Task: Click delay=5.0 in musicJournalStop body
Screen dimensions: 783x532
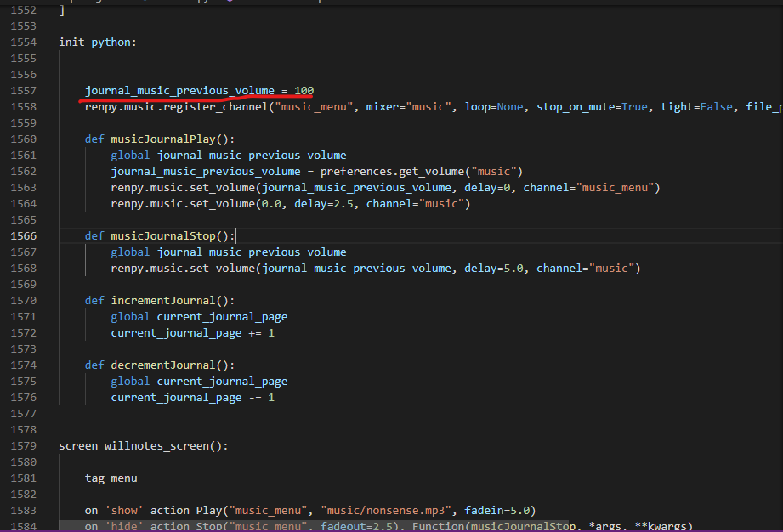Action: click(494, 268)
